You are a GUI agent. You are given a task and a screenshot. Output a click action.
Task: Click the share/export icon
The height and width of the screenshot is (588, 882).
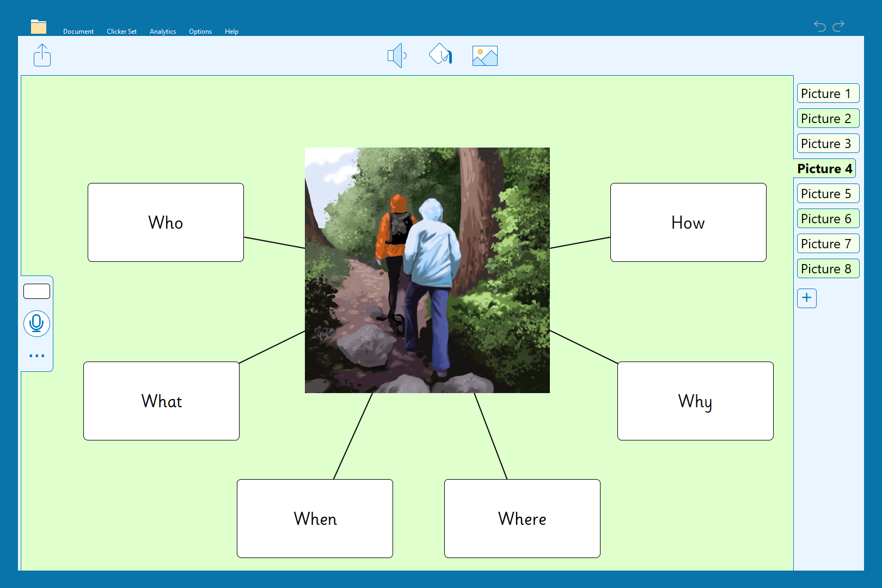pyautogui.click(x=42, y=56)
